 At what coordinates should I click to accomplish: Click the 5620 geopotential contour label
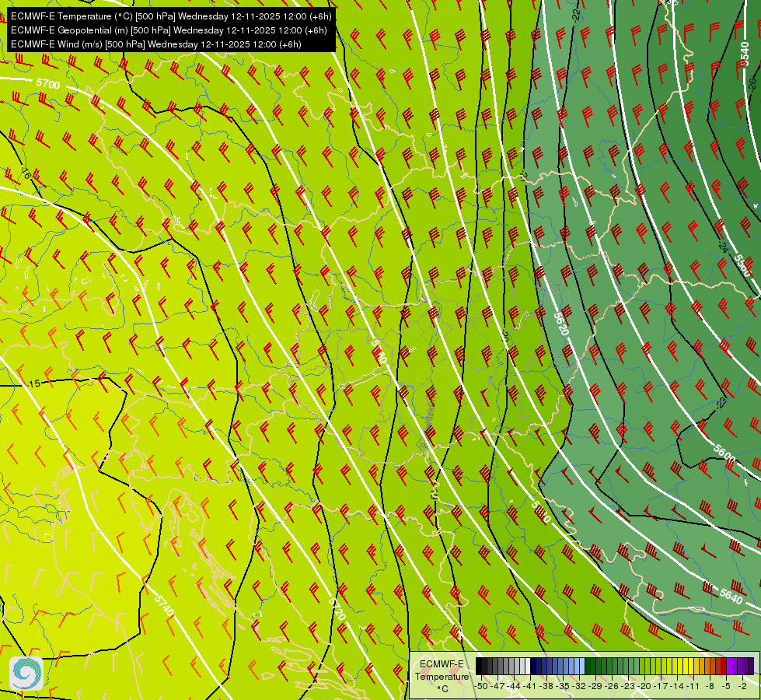(561, 324)
